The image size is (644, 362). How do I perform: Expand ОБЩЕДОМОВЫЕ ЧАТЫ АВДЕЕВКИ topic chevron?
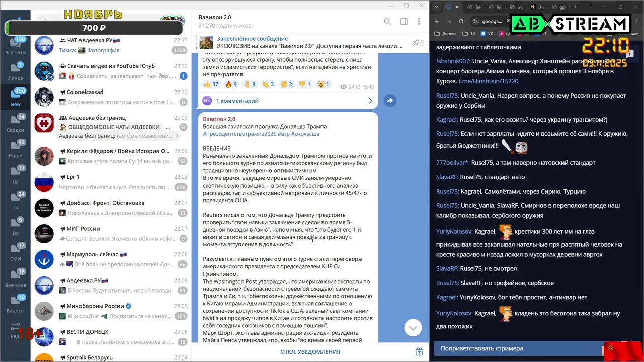pos(178,136)
